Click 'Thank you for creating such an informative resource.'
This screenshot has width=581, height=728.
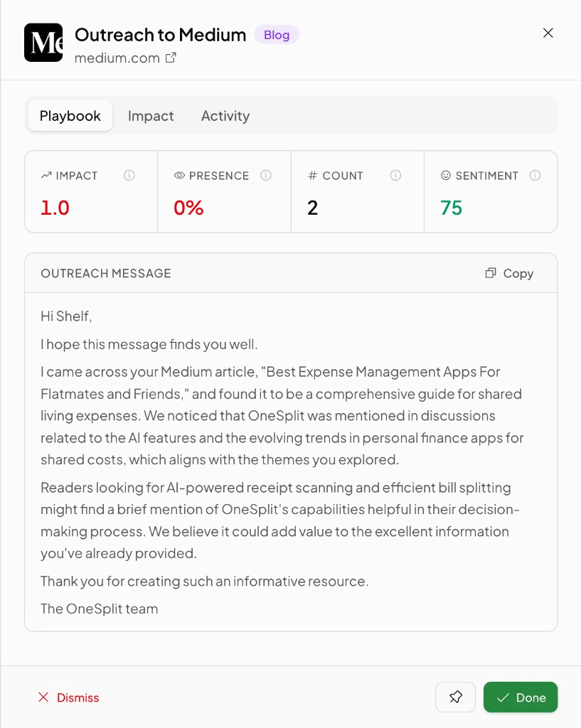[204, 581]
